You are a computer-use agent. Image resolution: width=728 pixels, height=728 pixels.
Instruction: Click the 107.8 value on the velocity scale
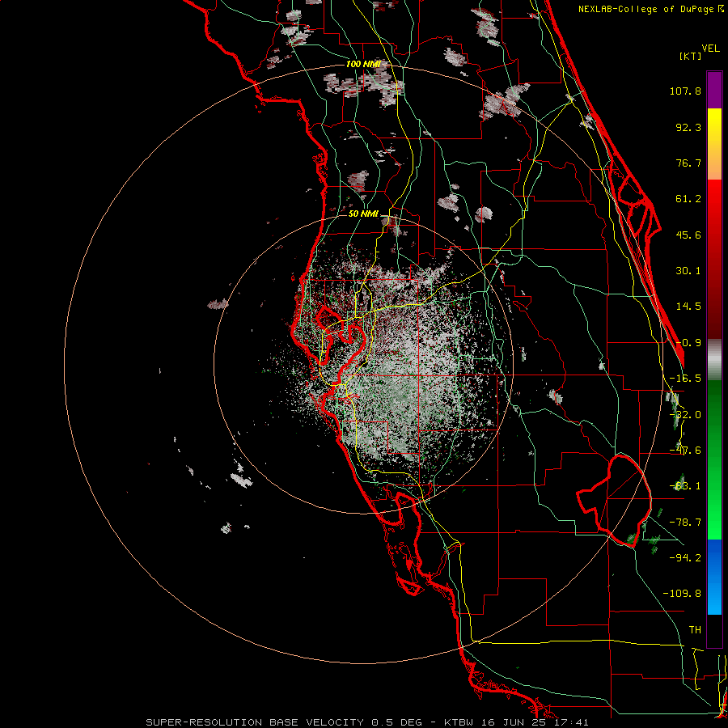pos(685,91)
